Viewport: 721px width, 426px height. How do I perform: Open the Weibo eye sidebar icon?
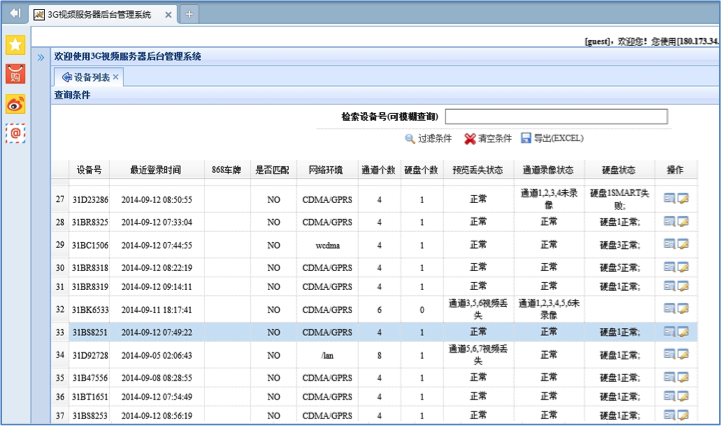pos(15,104)
